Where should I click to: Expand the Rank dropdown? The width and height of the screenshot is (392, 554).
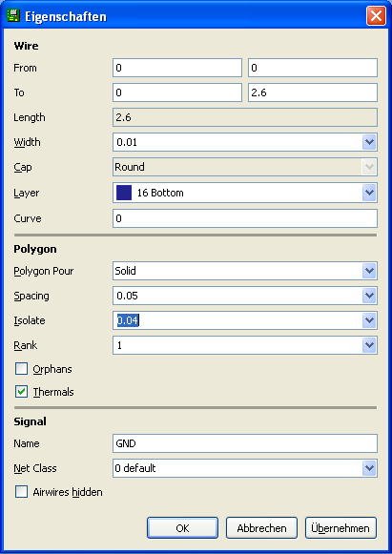coord(369,345)
